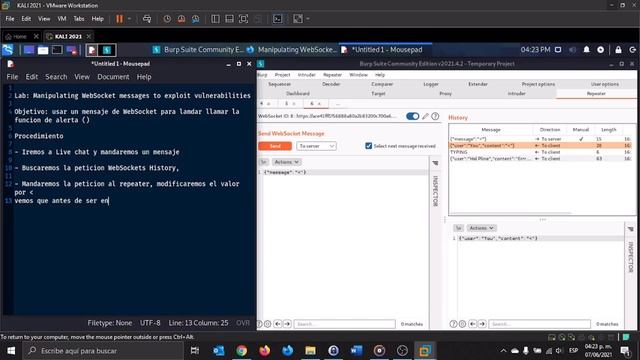Sort history by Direction column header
This screenshot has height=360, width=640.
pyautogui.click(x=550, y=129)
